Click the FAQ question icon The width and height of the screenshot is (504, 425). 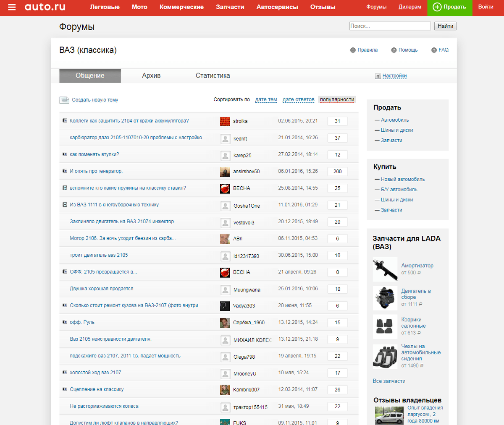coord(434,50)
